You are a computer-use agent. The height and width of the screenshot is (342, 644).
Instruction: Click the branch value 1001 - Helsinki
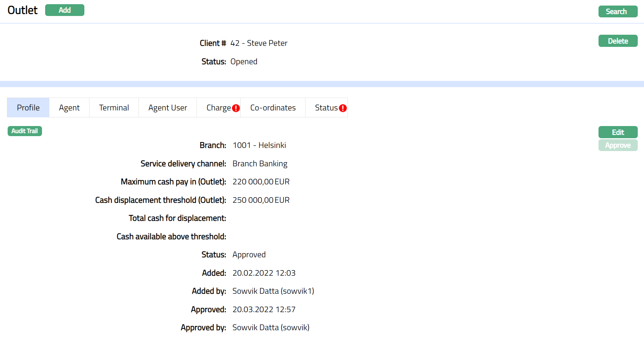pos(259,145)
